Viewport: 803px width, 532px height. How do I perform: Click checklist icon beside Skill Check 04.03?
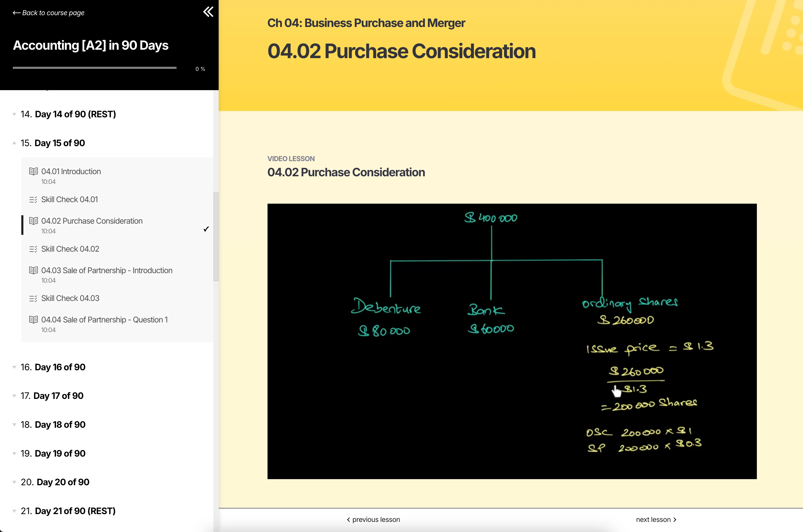pyautogui.click(x=33, y=298)
